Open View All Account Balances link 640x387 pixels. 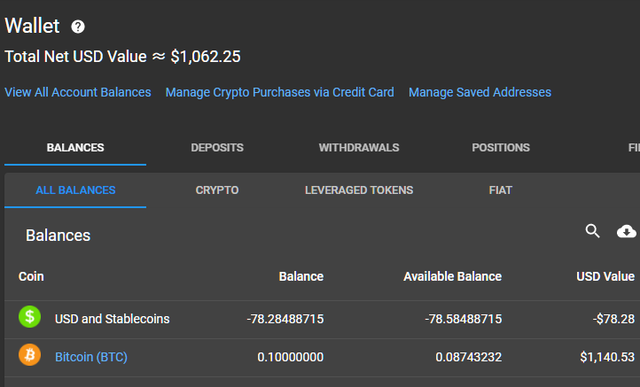coord(78,92)
